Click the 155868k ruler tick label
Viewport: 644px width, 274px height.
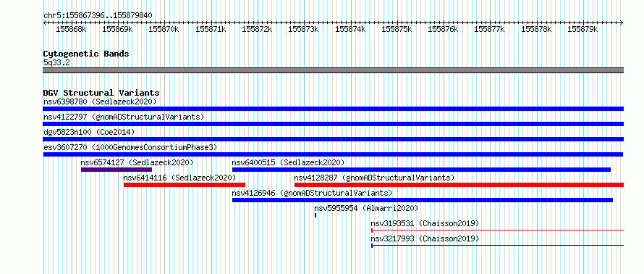tap(71, 29)
